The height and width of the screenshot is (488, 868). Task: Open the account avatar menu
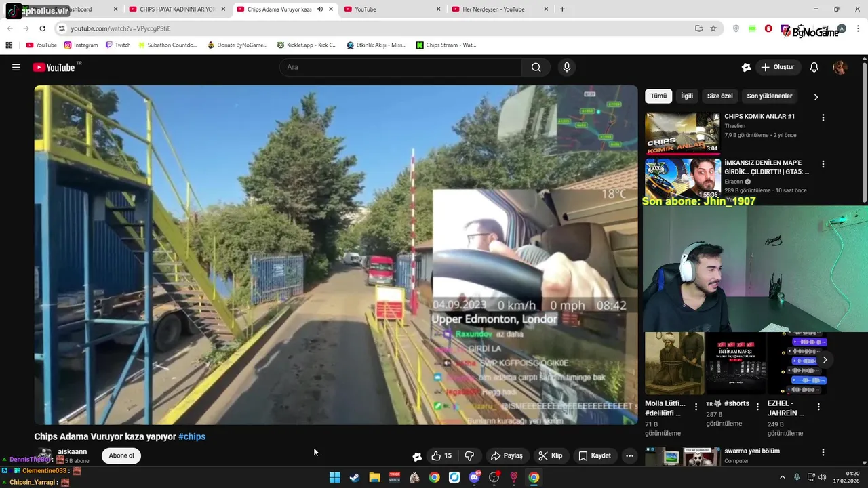[840, 67]
